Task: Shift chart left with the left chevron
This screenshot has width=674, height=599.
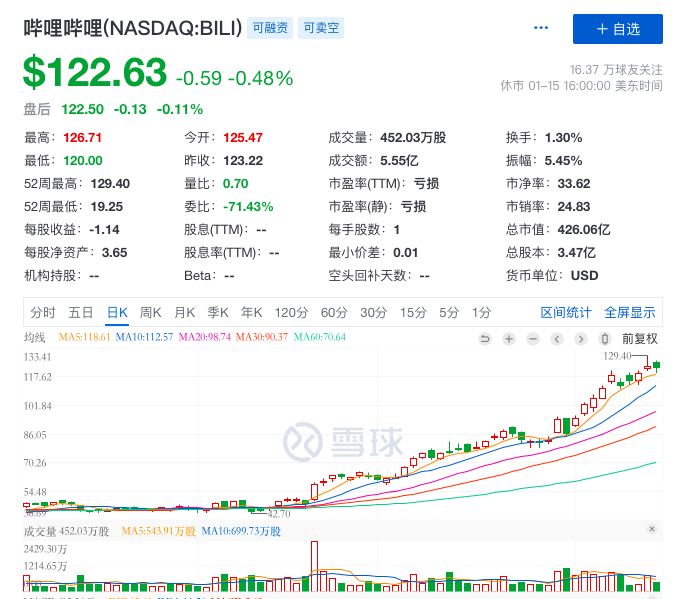Action: pyautogui.click(x=557, y=339)
